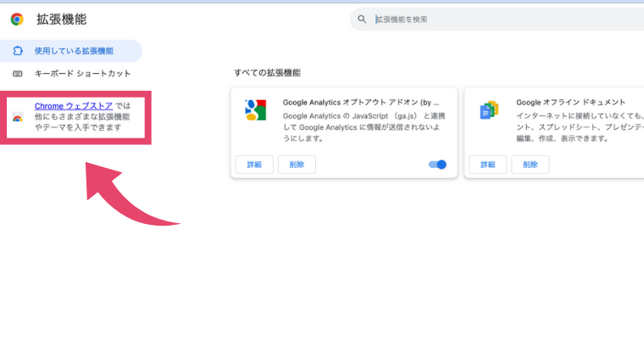The height and width of the screenshot is (363, 644).
Task: Click the Google オフライン ドキュメント extension icon
Action: (489, 110)
